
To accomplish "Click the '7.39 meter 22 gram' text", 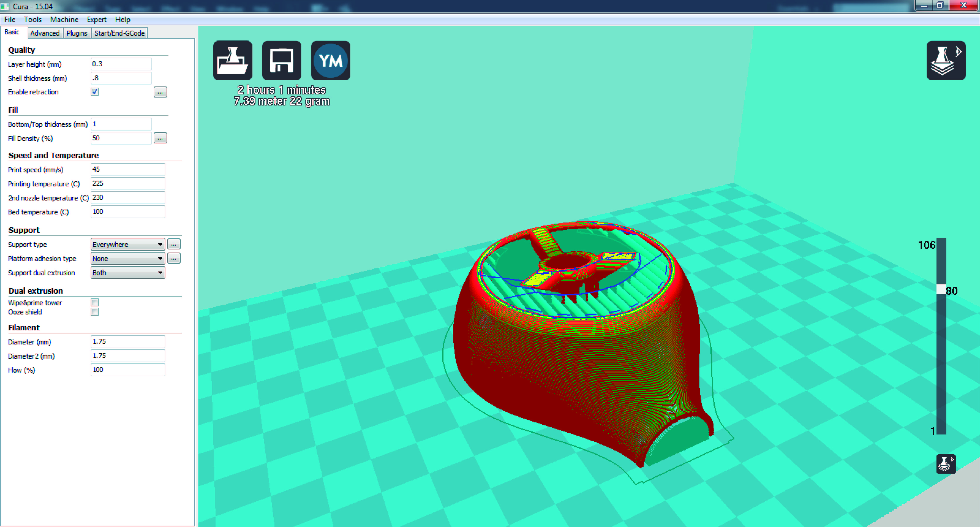I will click(281, 101).
